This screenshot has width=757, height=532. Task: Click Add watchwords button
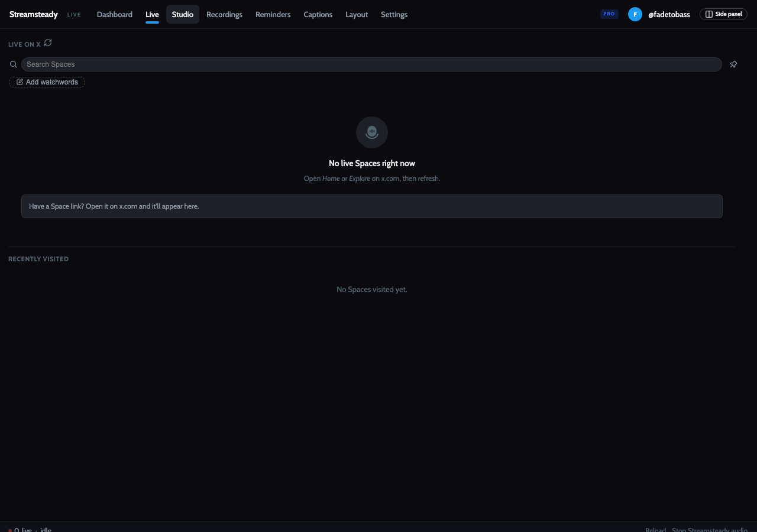(47, 82)
